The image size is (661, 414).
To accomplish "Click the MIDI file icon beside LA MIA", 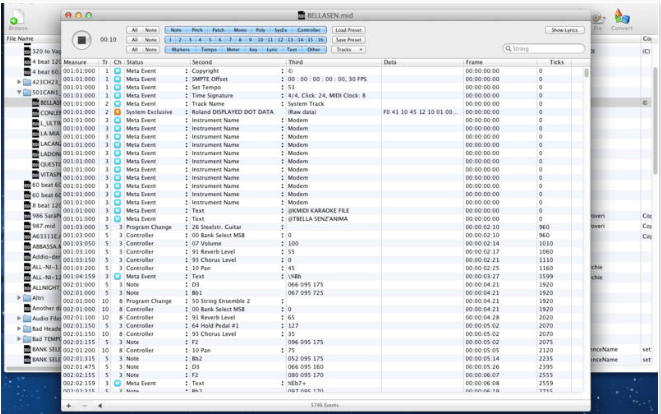I will (36, 133).
